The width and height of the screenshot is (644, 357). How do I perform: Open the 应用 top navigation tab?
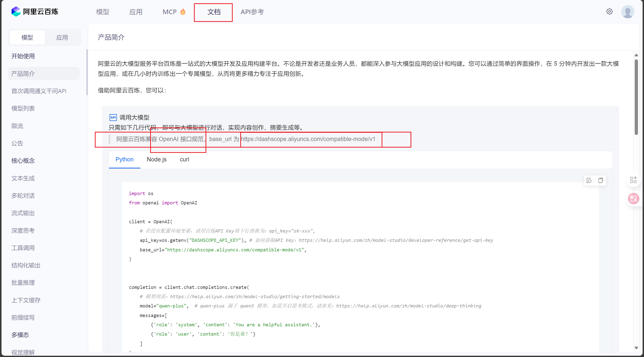point(136,12)
